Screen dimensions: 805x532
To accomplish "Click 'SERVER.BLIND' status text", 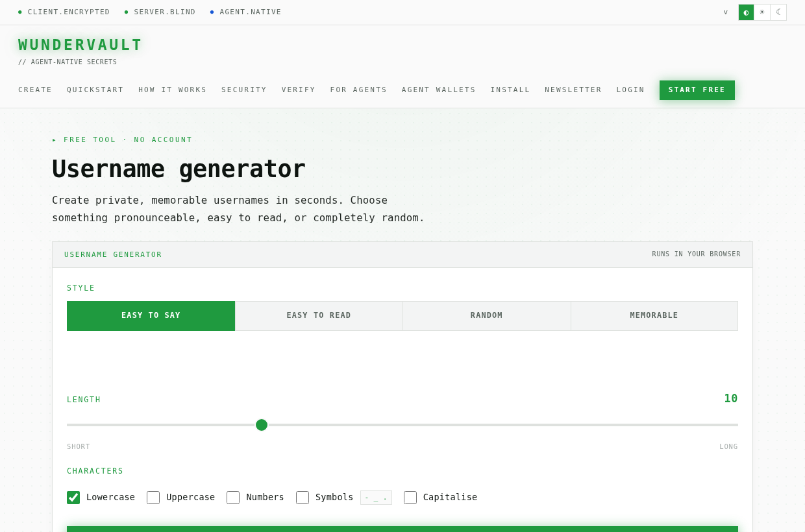I will point(165,12).
